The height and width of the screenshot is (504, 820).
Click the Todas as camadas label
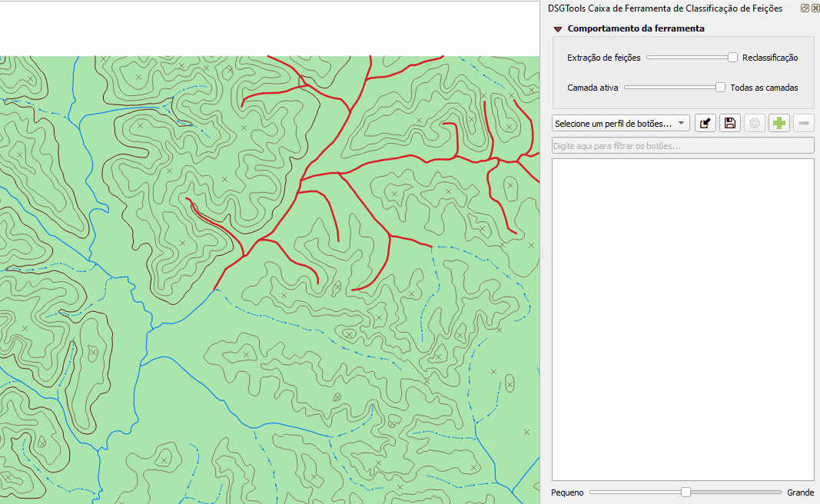click(764, 88)
